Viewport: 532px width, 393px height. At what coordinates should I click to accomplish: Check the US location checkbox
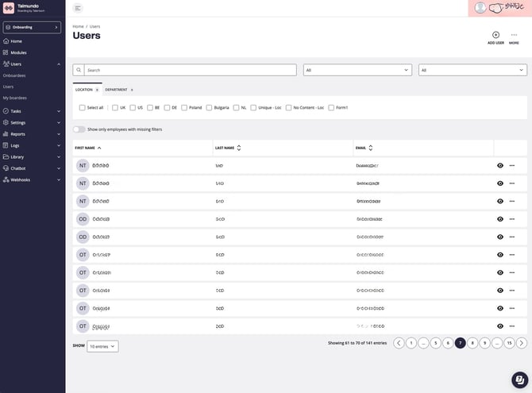pos(133,108)
